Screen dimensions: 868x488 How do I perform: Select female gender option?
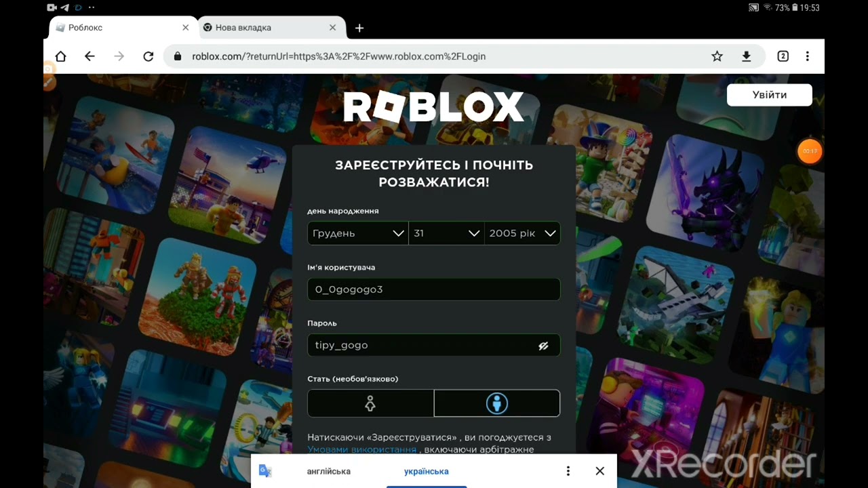tap(370, 403)
